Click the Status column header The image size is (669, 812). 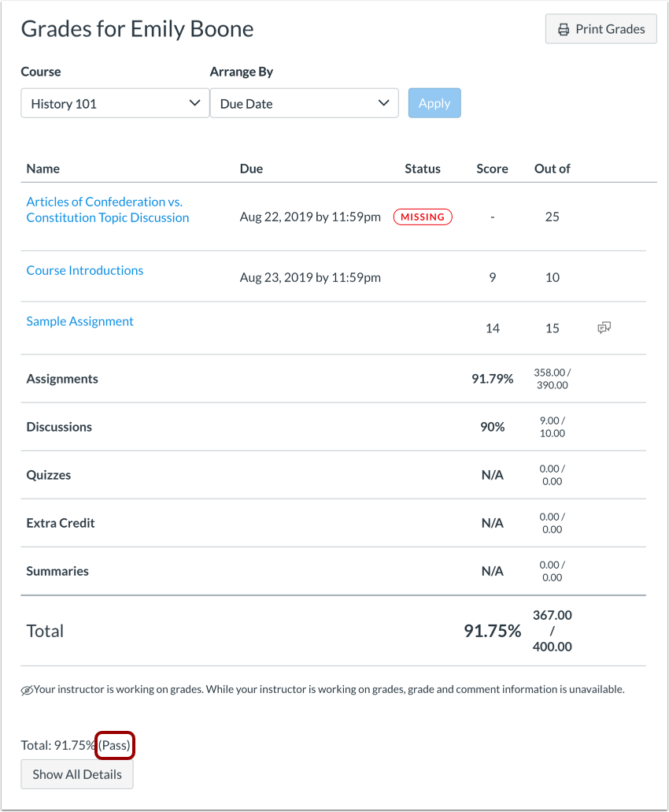(x=423, y=169)
